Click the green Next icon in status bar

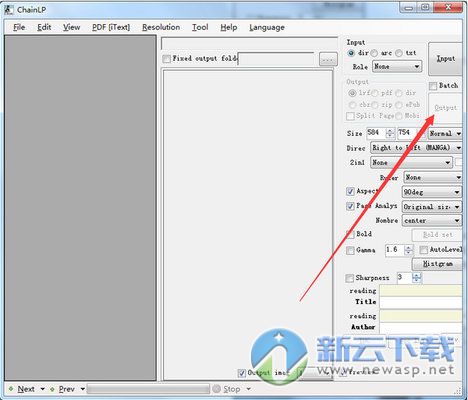coord(11,389)
